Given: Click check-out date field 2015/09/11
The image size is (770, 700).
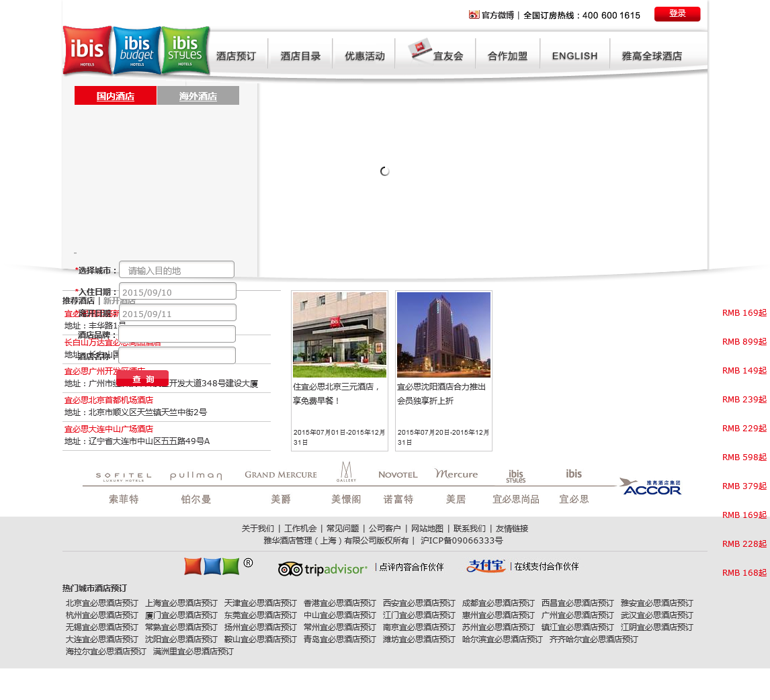Looking at the screenshot, I should click(177, 312).
